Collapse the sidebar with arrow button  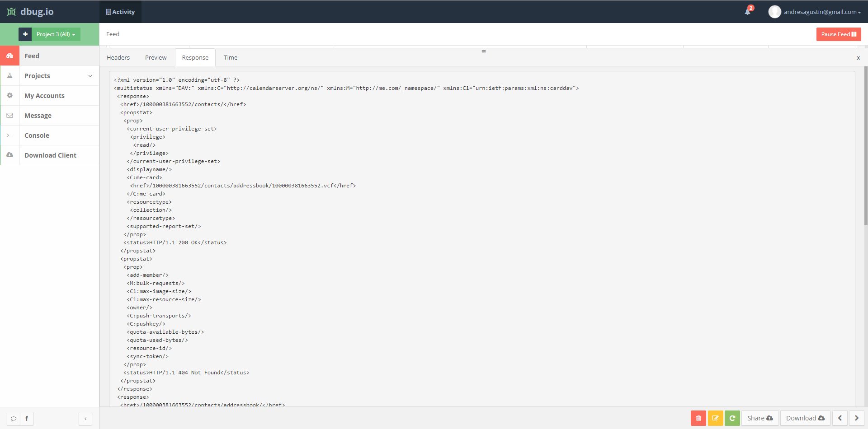coord(85,419)
